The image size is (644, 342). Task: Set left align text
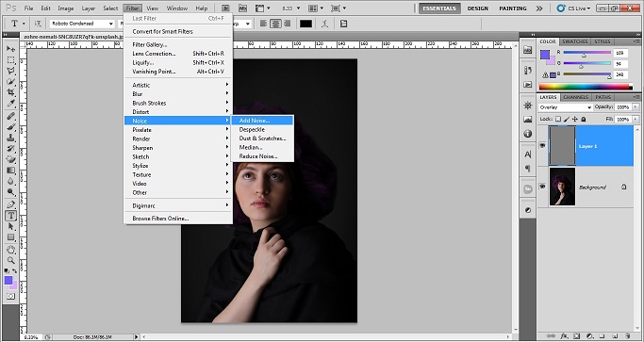(265, 24)
